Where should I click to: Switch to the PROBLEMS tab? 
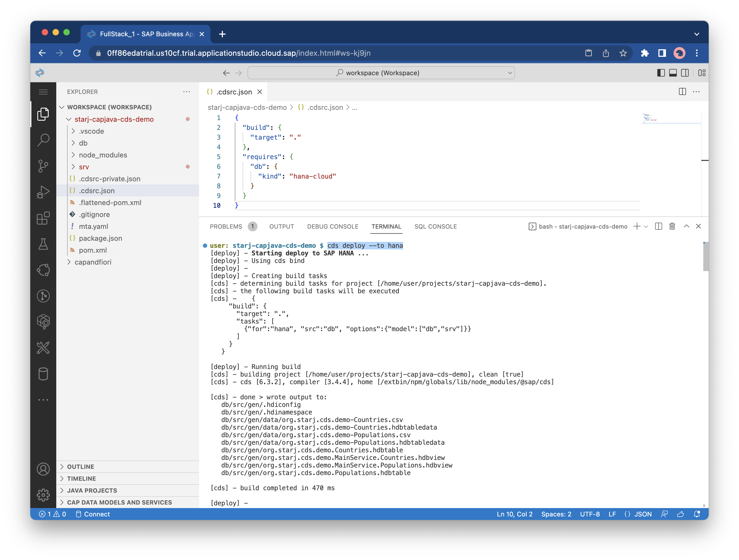click(226, 226)
